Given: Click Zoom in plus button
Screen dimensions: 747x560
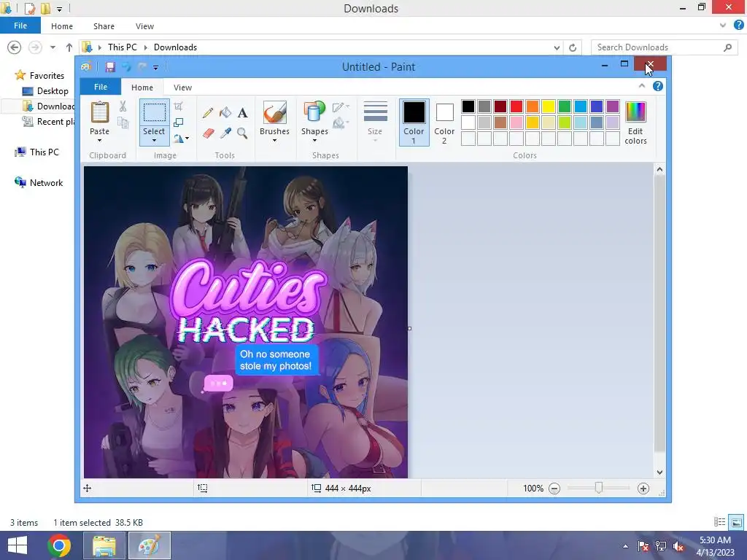Looking at the screenshot, I should [x=643, y=489].
